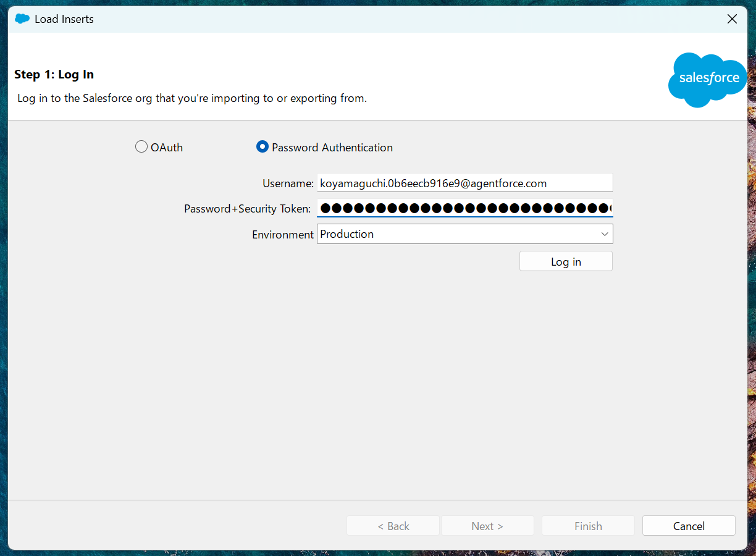Screen dimensions: 756x556
Task: Click the 'Environment' label
Action: [x=283, y=235]
